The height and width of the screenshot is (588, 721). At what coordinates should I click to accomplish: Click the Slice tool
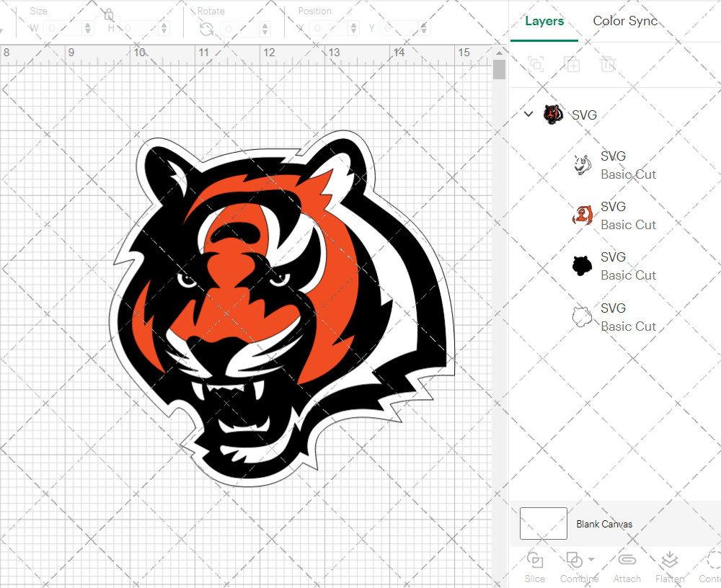535,567
